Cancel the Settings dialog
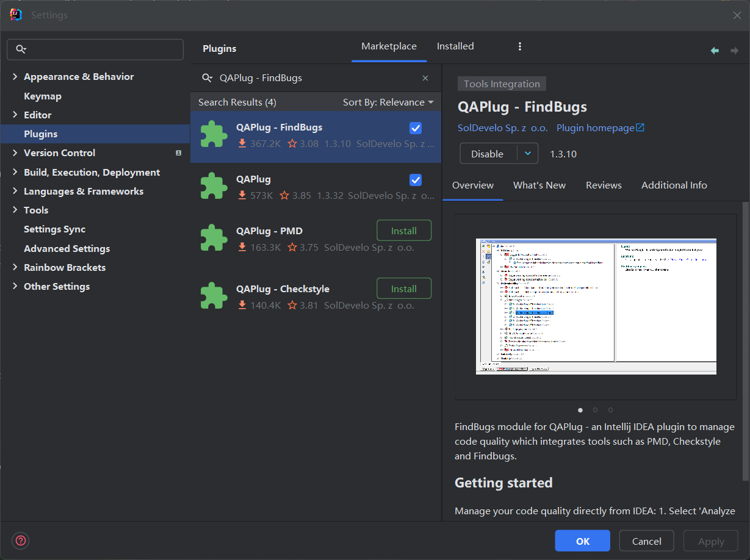 (x=646, y=541)
